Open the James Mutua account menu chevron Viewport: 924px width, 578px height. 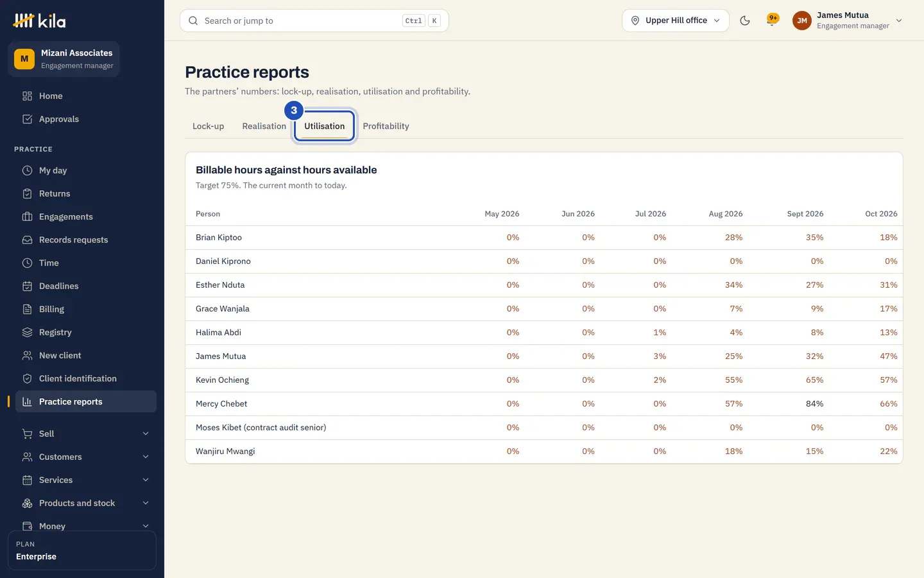899,21
